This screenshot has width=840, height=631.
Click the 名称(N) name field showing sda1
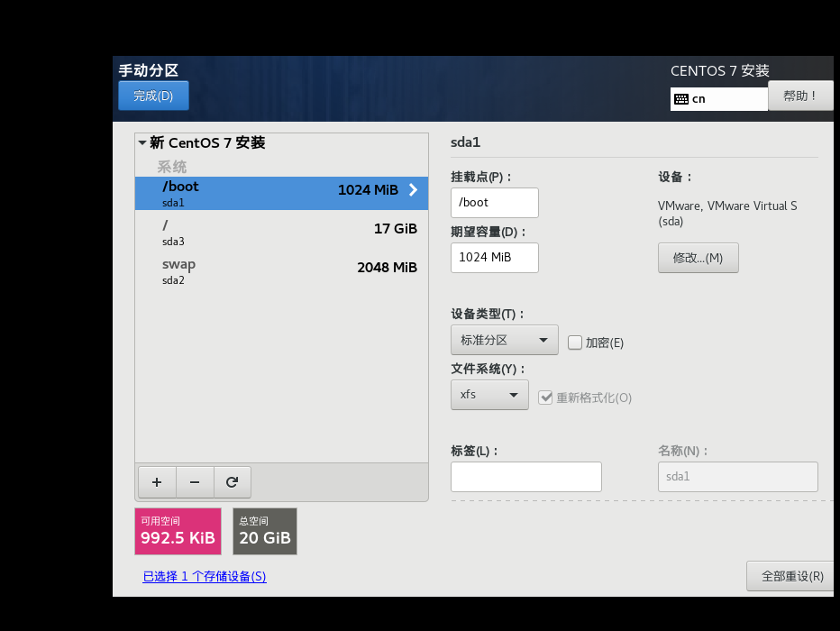click(x=737, y=477)
